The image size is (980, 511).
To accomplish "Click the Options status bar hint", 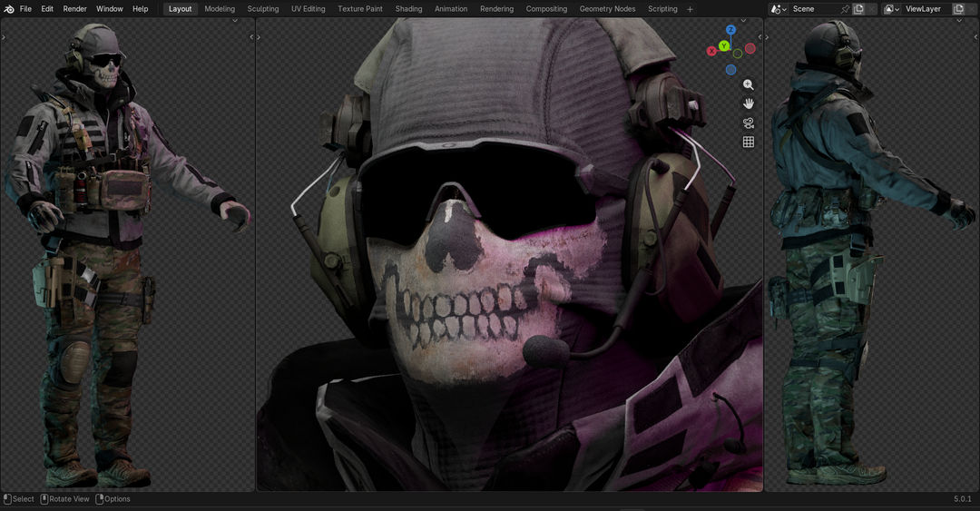I will point(113,499).
